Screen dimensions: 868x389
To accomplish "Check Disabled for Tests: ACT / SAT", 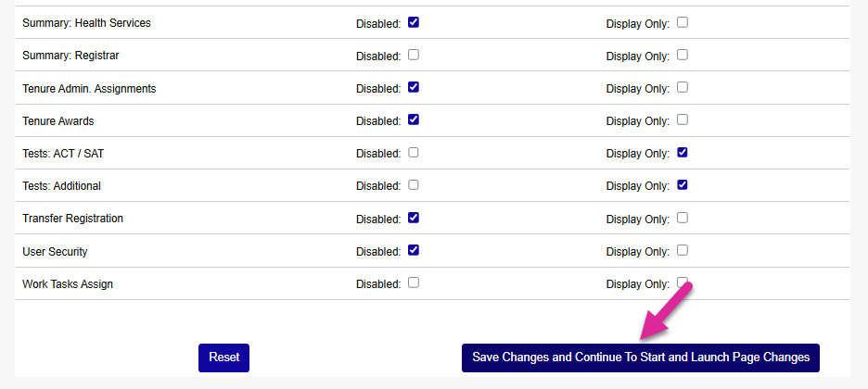I will (414, 152).
